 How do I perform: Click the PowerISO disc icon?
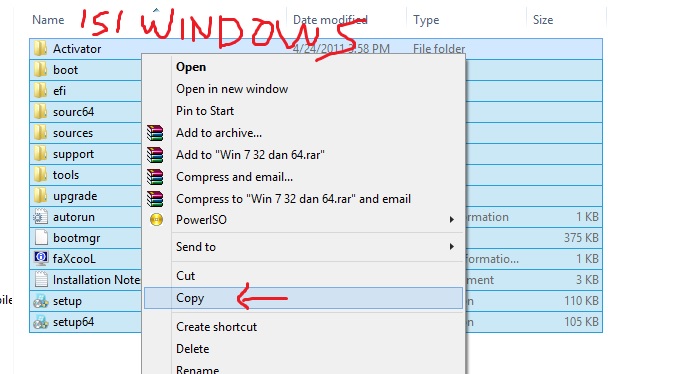(156, 220)
